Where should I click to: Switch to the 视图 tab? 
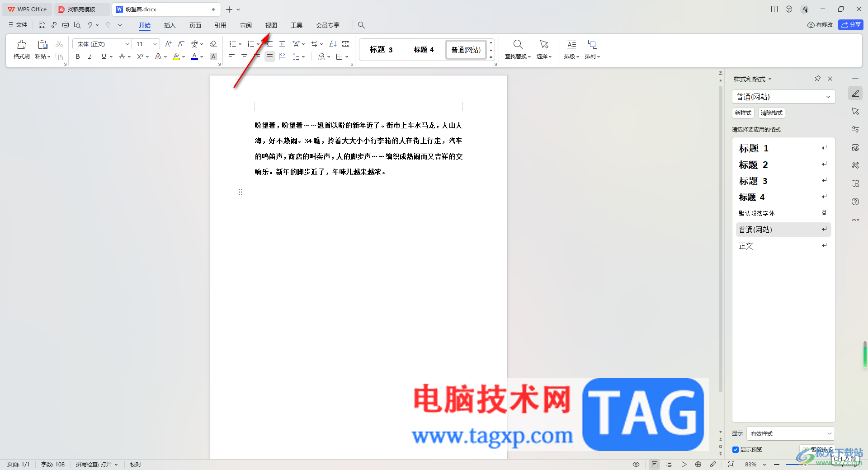tap(271, 25)
